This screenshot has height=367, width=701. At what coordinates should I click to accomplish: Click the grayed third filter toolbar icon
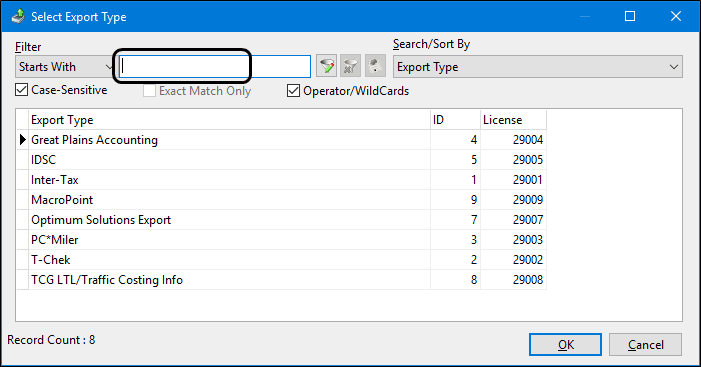(x=375, y=67)
